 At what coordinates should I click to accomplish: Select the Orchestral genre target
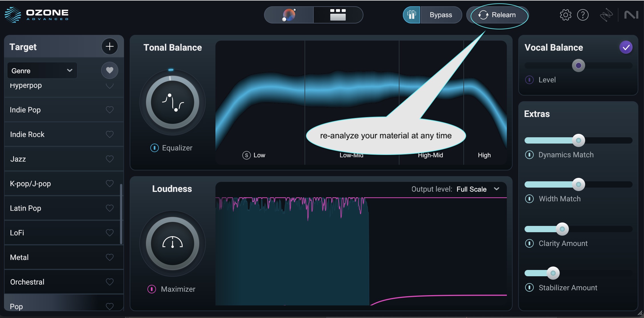64,282
